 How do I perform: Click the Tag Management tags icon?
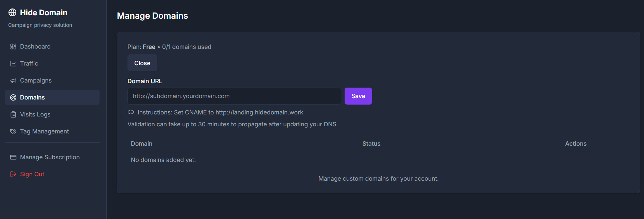(13, 131)
